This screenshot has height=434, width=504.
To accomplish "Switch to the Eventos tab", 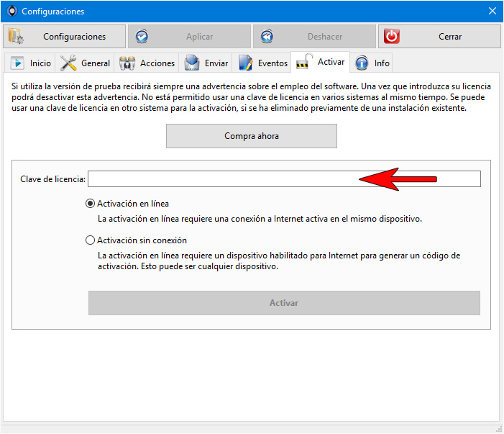I will (x=263, y=63).
